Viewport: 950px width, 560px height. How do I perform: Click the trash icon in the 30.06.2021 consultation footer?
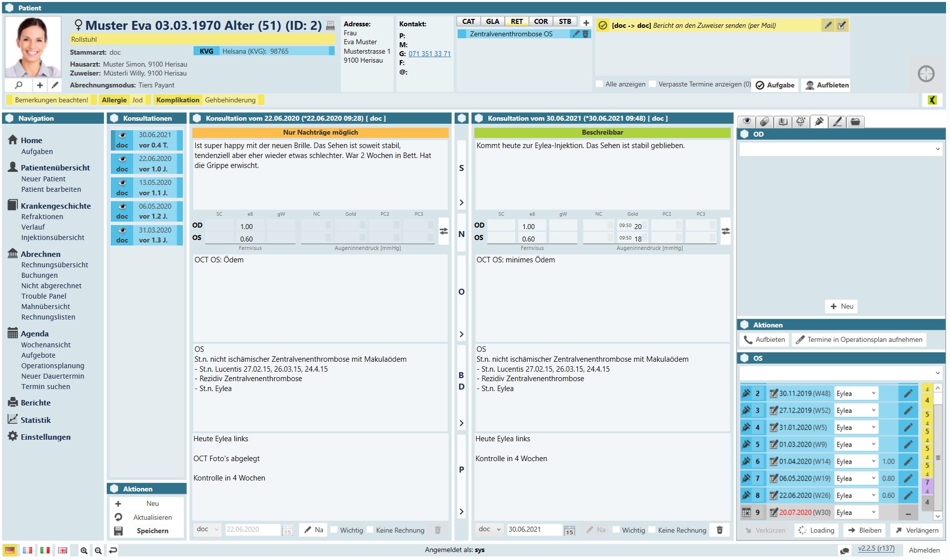click(719, 530)
